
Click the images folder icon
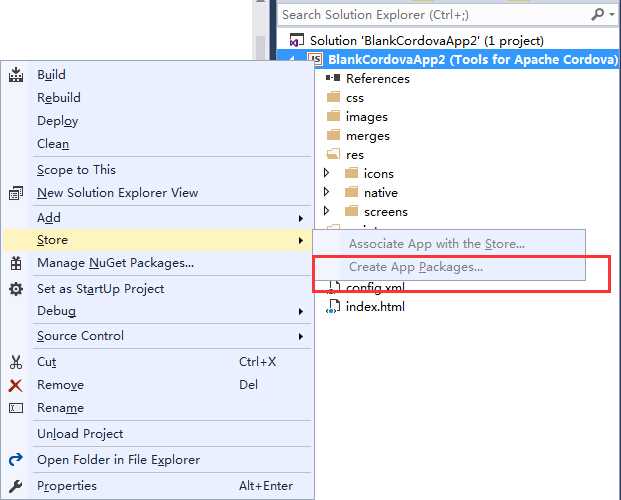(x=333, y=116)
